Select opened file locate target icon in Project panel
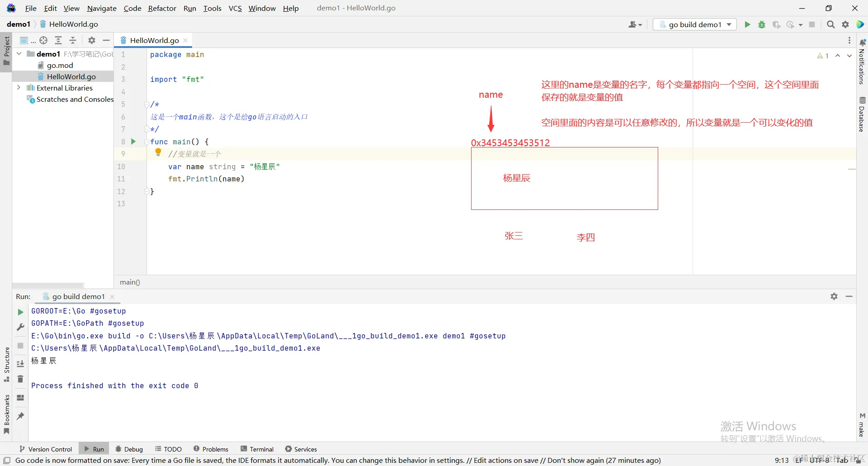868x466 pixels. pos(43,40)
